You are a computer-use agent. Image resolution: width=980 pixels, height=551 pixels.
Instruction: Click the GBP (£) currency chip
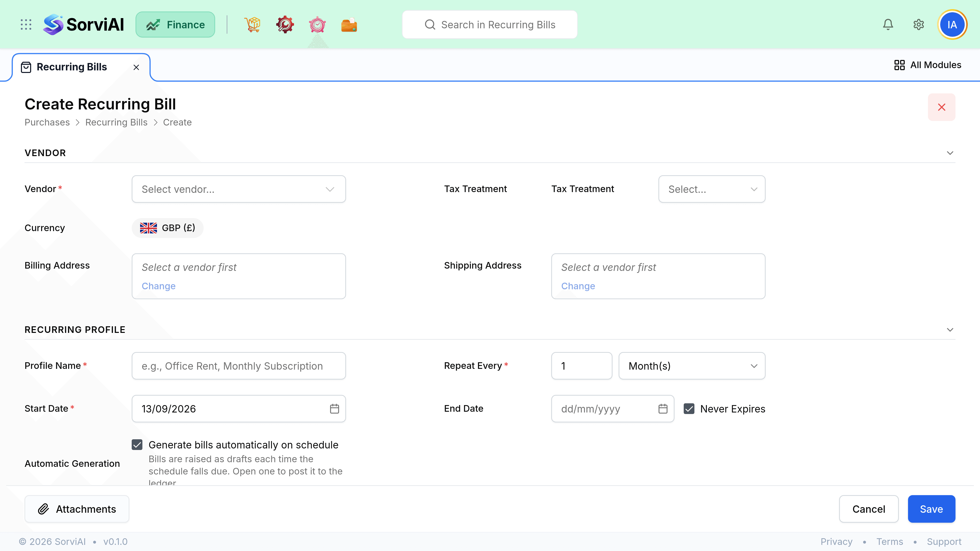[167, 228]
